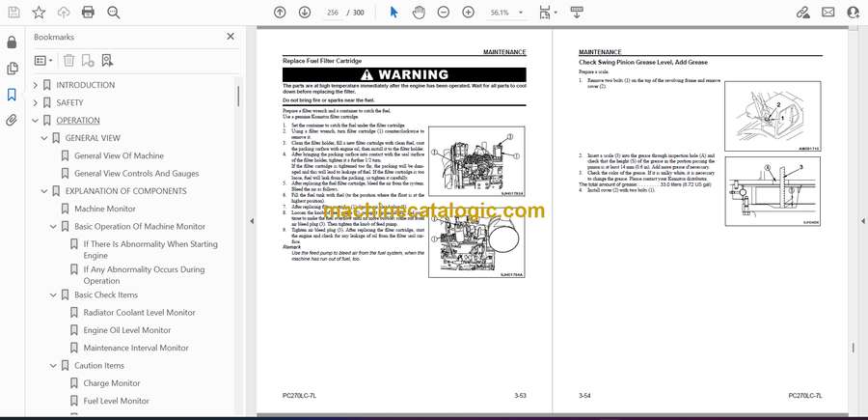Collapse EXPLANATION OF COMPONENTS section
868x420 pixels.
click(44, 191)
